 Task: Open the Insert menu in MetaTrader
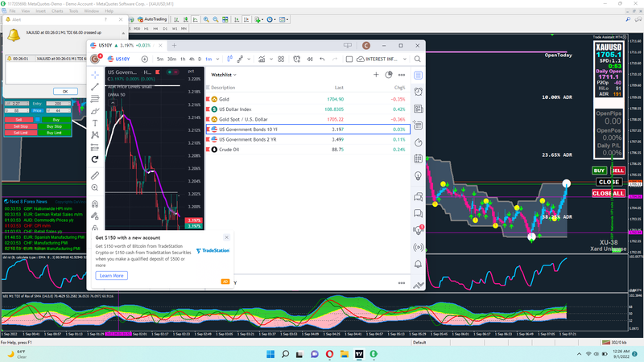coord(41,11)
